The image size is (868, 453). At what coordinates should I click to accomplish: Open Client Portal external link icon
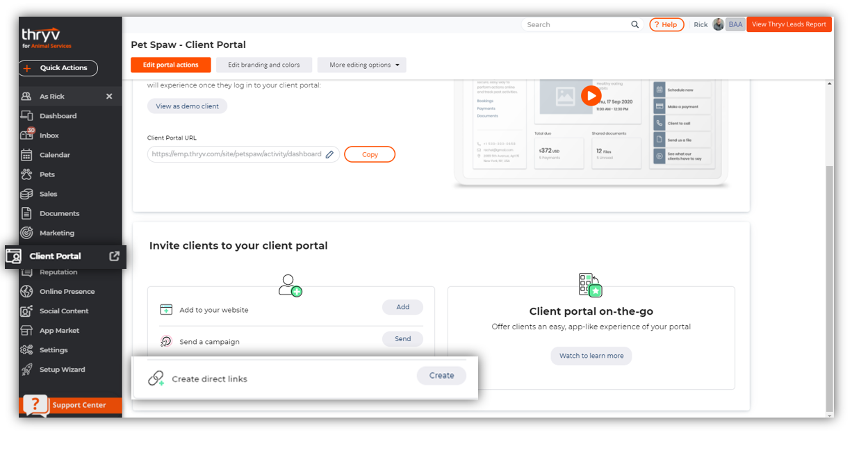coord(115,256)
